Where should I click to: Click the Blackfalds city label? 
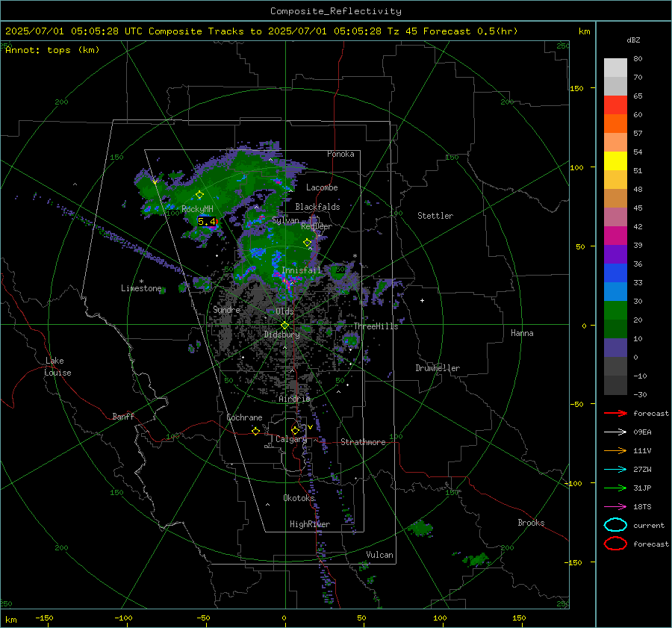317,207
